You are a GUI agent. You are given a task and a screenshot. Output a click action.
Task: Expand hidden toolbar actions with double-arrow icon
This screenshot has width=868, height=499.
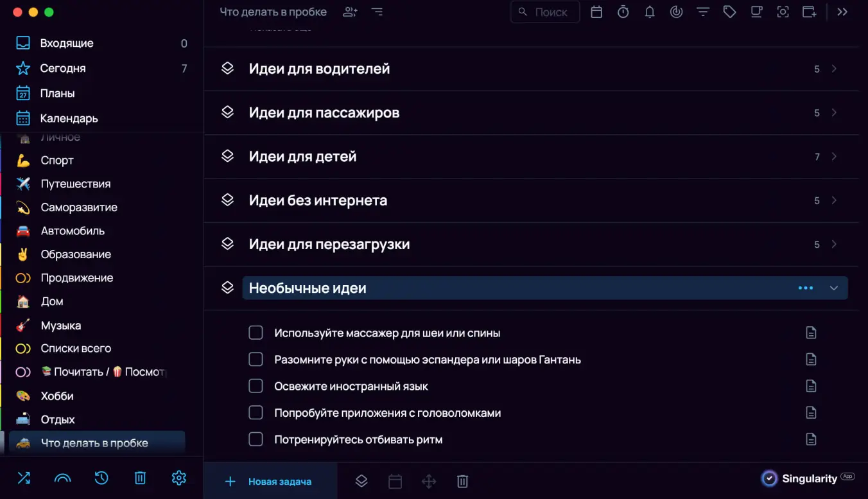tap(842, 12)
